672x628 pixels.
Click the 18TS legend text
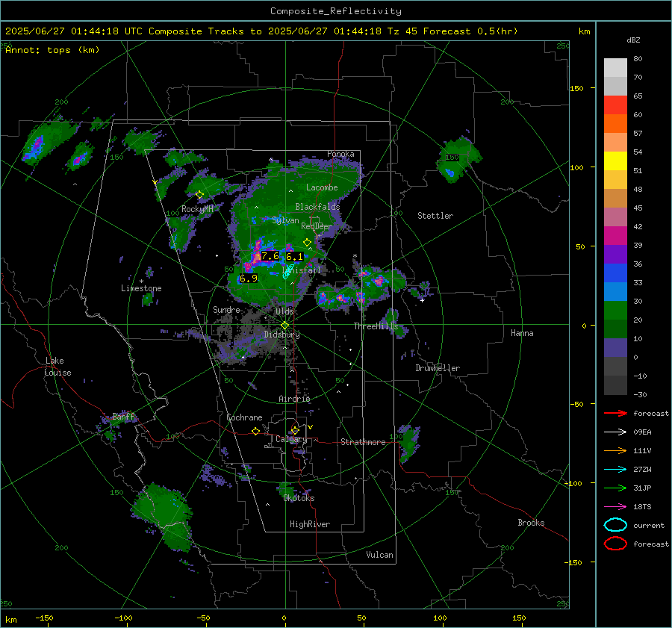[x=642, y=507]
